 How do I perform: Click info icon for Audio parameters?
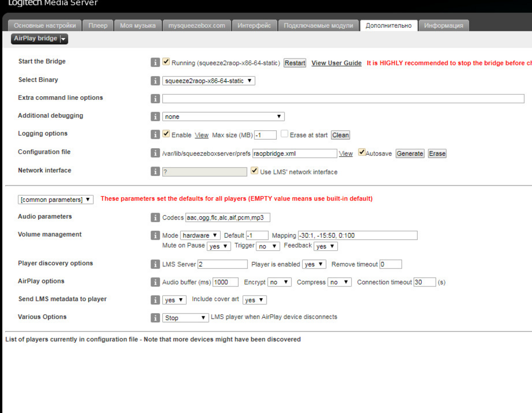coord(155,217)
